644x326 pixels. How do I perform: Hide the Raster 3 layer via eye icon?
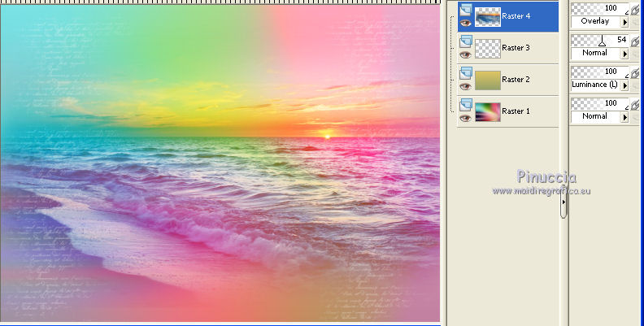pos(465,54)
